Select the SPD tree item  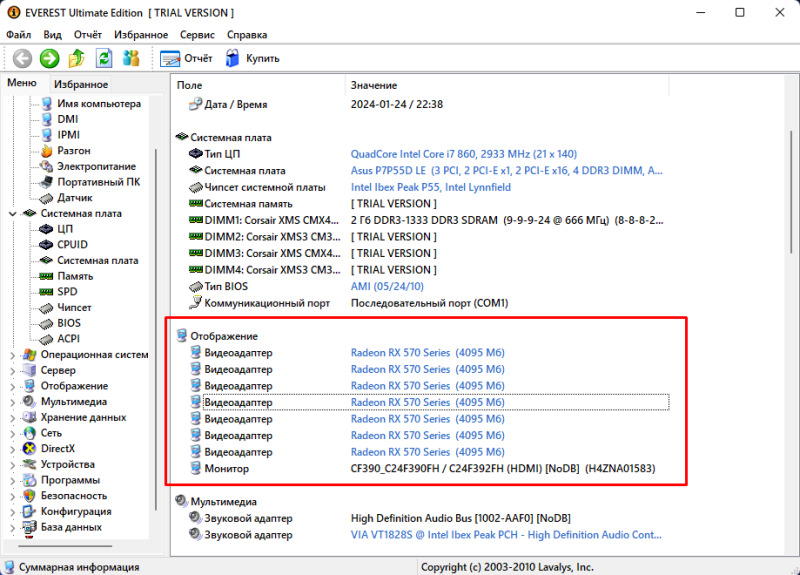click(x=67, y=292)
